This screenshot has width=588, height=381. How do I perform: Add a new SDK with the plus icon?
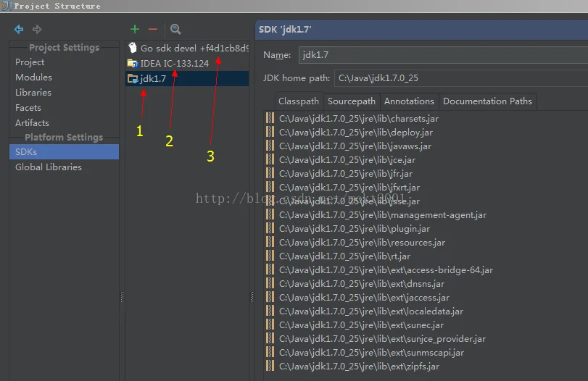(x=135, y=29)
